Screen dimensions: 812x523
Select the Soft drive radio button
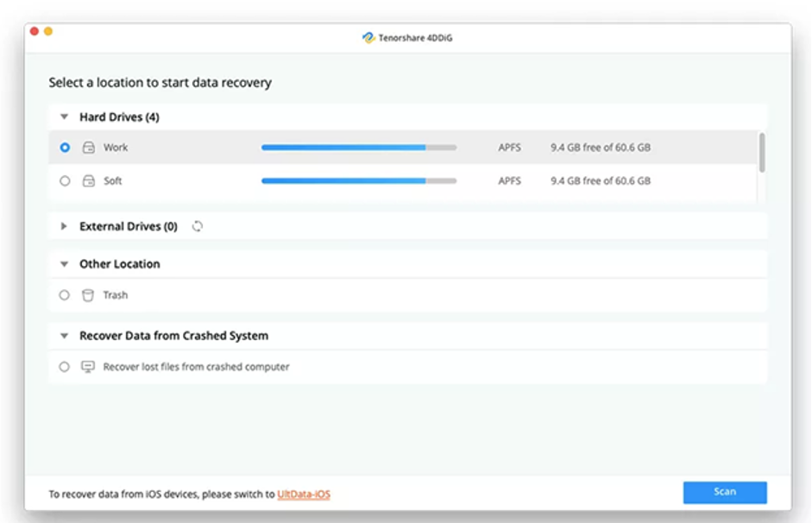[65, 180]
